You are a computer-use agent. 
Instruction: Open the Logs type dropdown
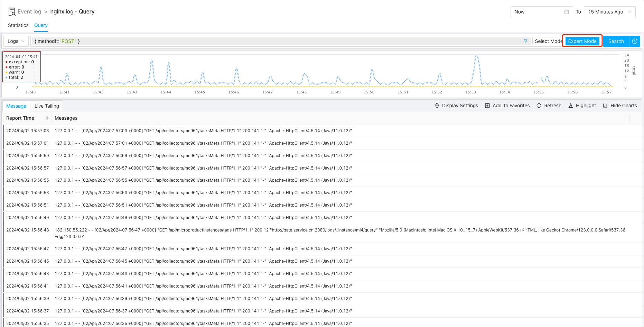(x=16, y=41)
